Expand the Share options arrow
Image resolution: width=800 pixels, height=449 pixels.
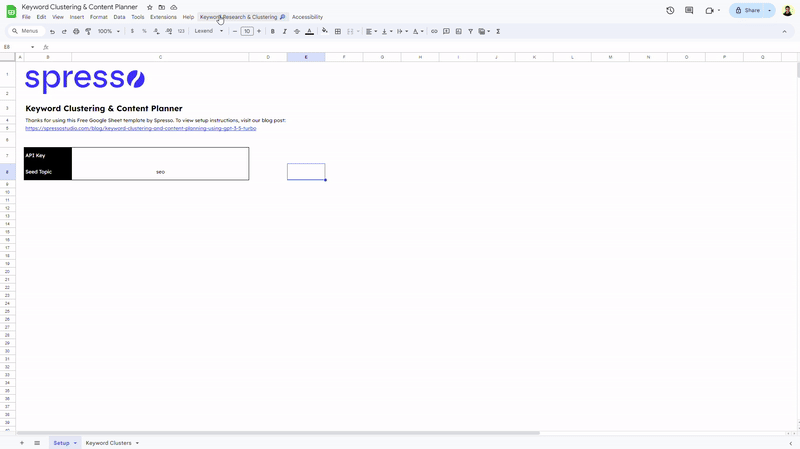(769, 10)
